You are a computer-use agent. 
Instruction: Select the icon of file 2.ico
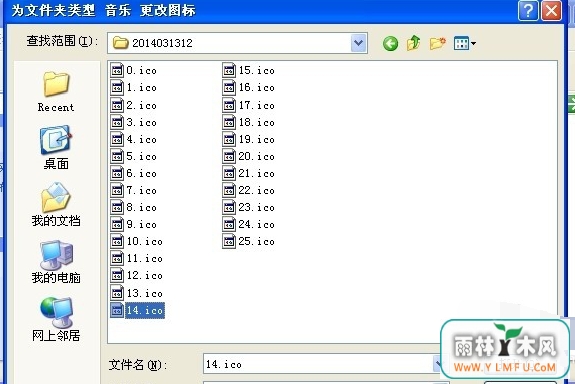coord(117,105)
